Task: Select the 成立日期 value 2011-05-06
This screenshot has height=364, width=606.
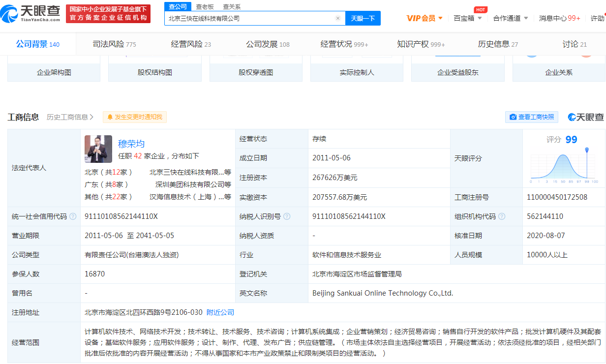Action: tap(332, 158)
